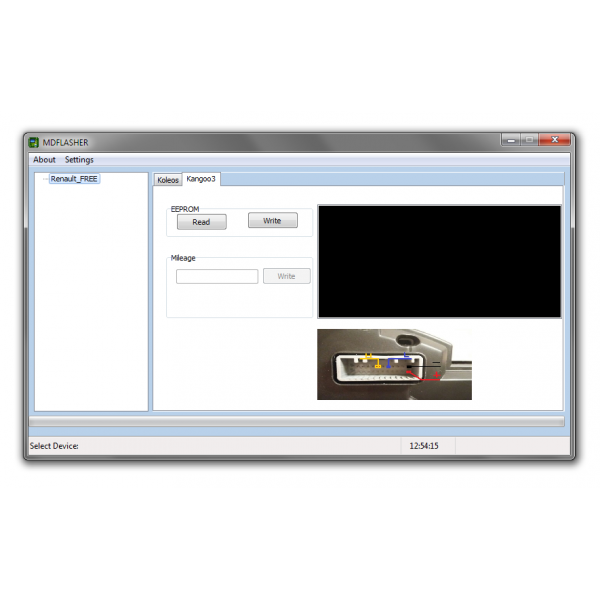The height and width of the screenshot is (600, 600).
Task: Click the Select Device status text
Action: pos(54,446)
